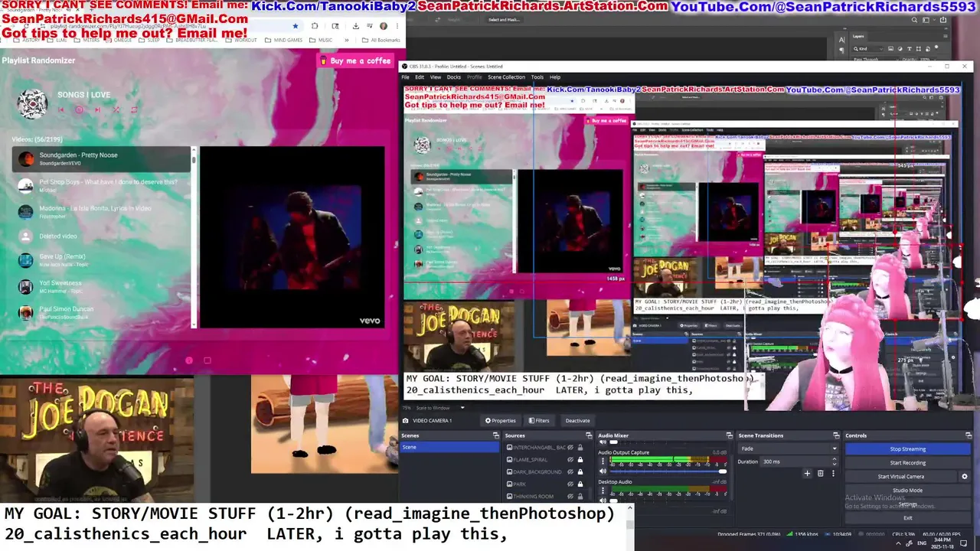Toggle lock on INTERCHANGABL_BAC source
Image resolution: width=980 pixels, height=551 pixels.
tap(580, 448)
